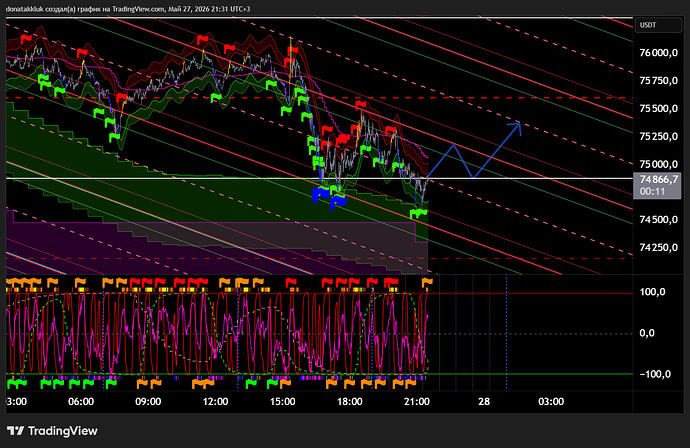Click the oscillator 100,0 level label
The image size is (690, 448).
(x=652, y=292)
